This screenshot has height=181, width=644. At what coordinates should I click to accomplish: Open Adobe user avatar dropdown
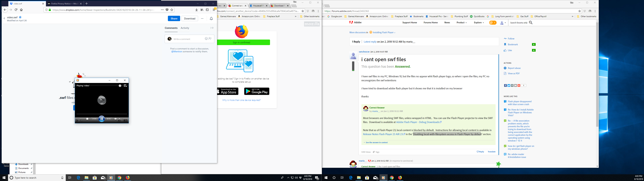[503, 22]
